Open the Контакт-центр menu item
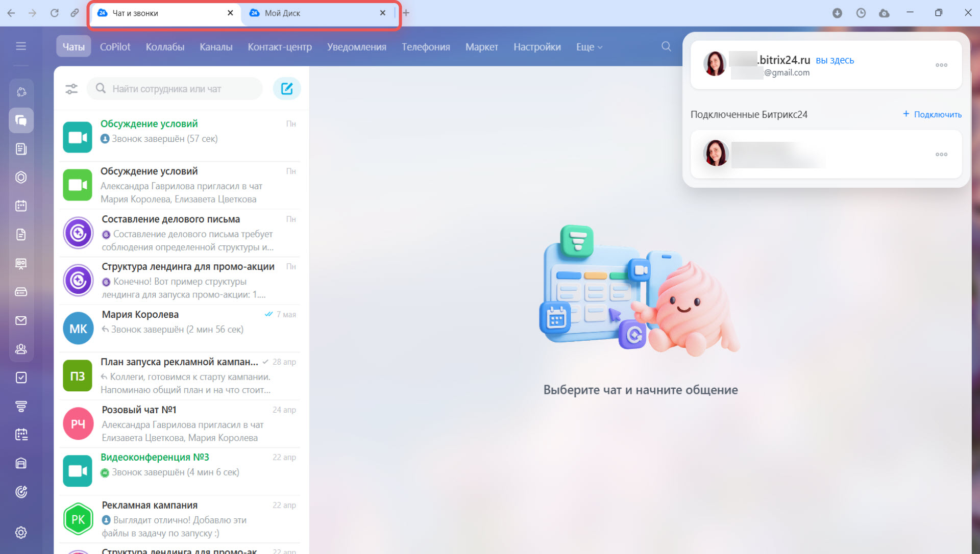The width and height of the screenshot is (980, 554). pos(280,46)
